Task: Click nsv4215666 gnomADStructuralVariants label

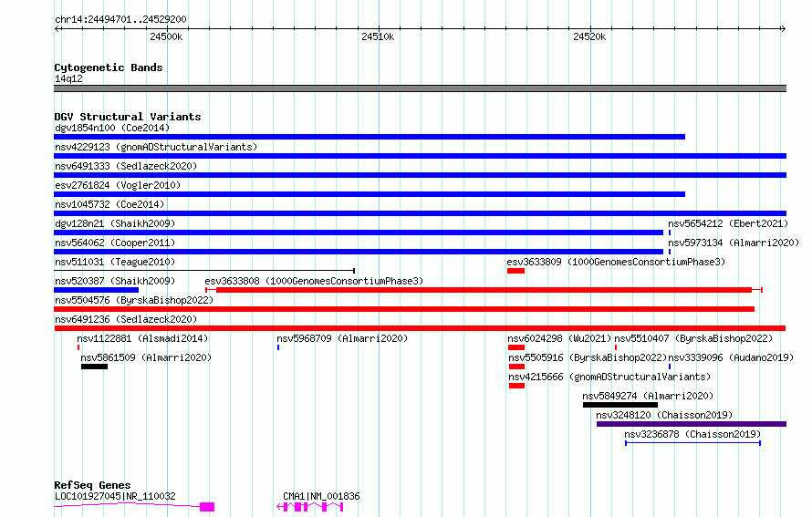Action: pyautogui.click(x=609, y=377)
